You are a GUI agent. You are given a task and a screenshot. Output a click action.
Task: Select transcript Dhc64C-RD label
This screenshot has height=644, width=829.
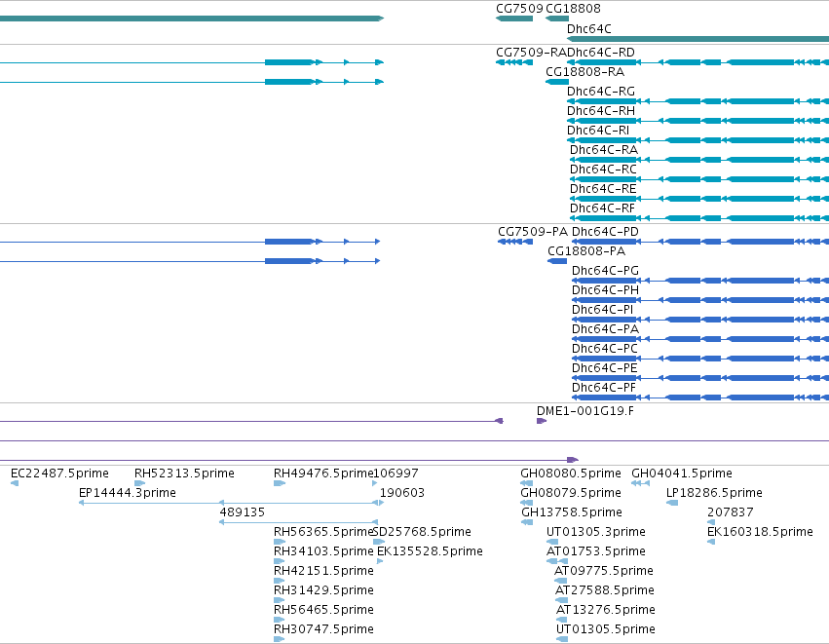601,53
